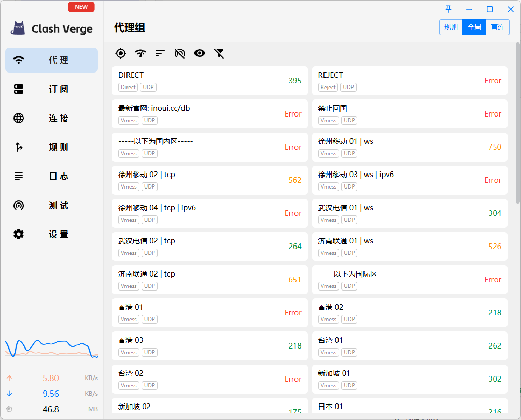Image resolution: width=521 pixels, height=420 pixels.
Task: Open the 日志 logs page
Action: click(x=51, y=176)
